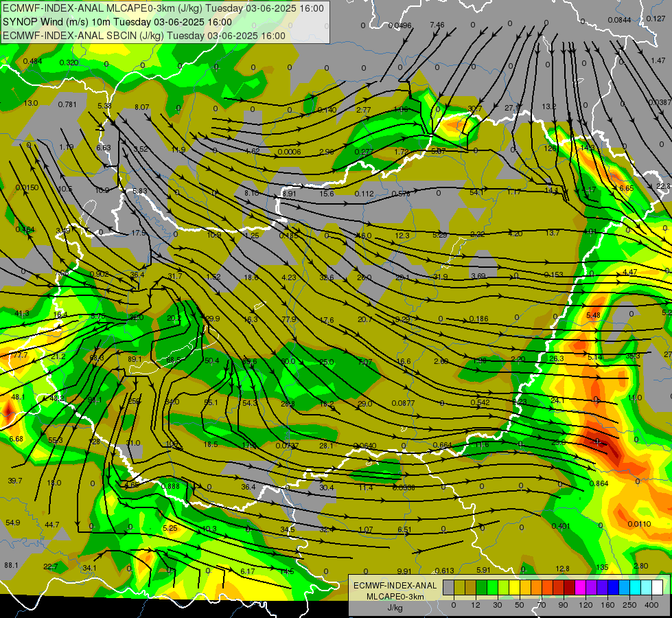Click the map value 0.186
Viewport: 672px width, 618px height.
pos(478,319)
